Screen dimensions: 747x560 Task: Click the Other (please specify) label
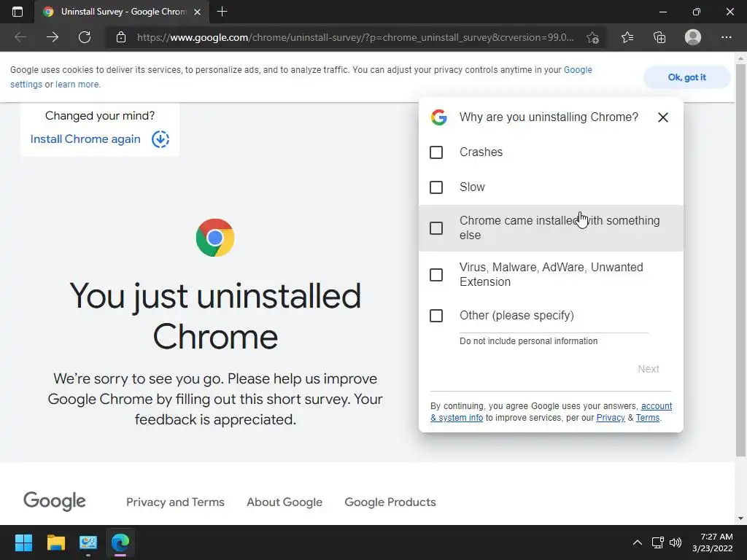click(516, 315)
